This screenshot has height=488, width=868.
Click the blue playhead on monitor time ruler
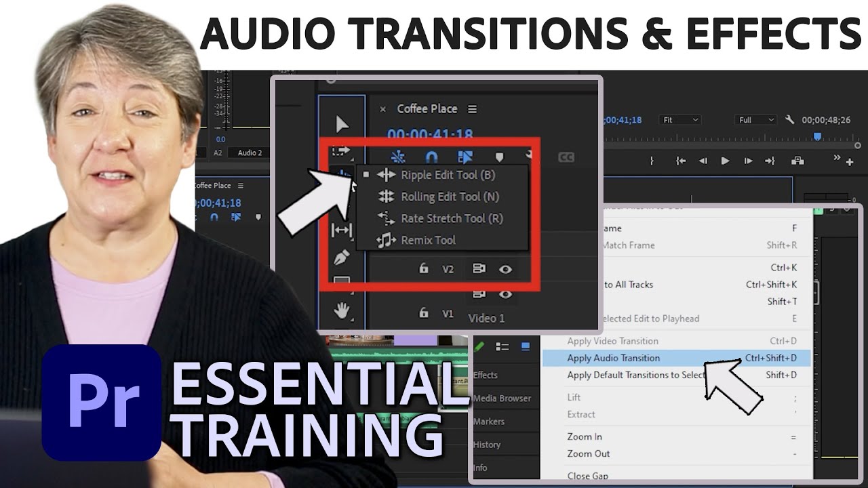tap(818, 136)
